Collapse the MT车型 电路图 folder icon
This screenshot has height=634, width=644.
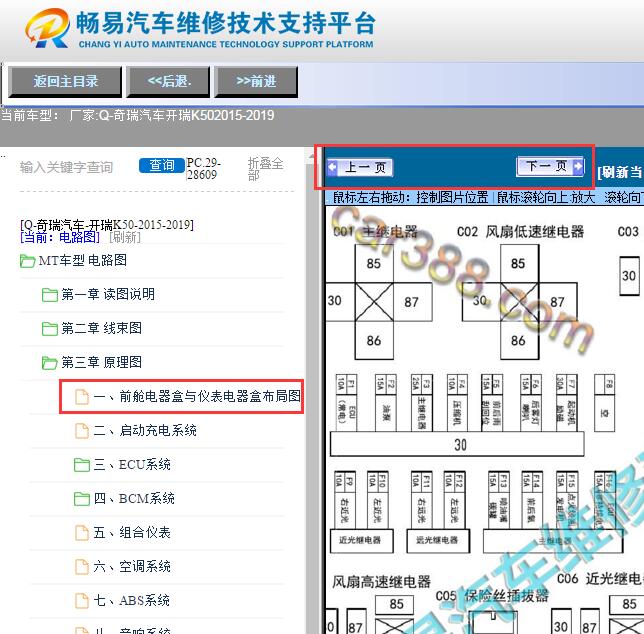[27, 261]
